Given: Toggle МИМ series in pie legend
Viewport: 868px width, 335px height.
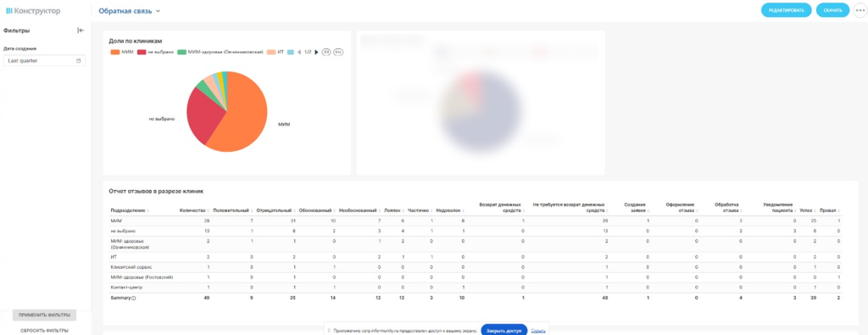Looking at the screenshot, I should (x=122, y=52).
